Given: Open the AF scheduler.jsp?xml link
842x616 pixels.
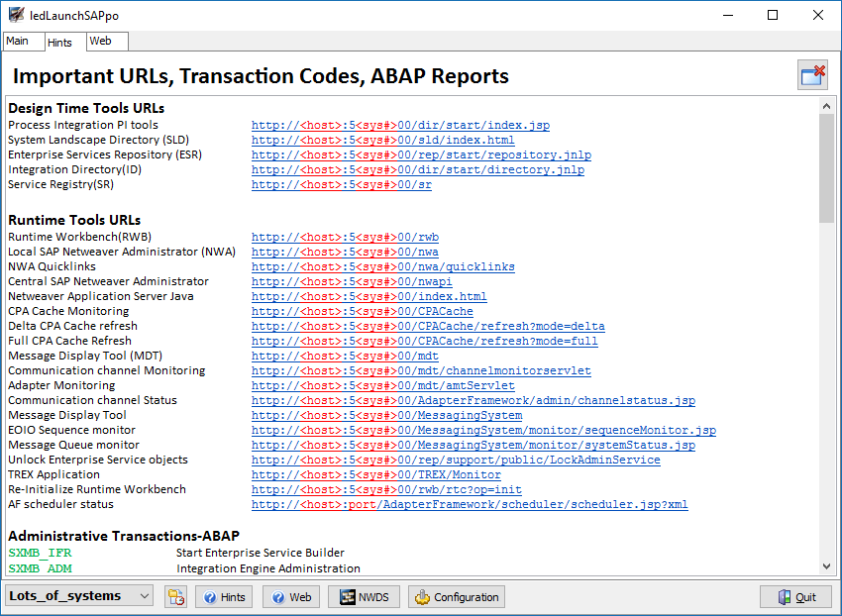Looking at the screenshot, I should [470, 504].
